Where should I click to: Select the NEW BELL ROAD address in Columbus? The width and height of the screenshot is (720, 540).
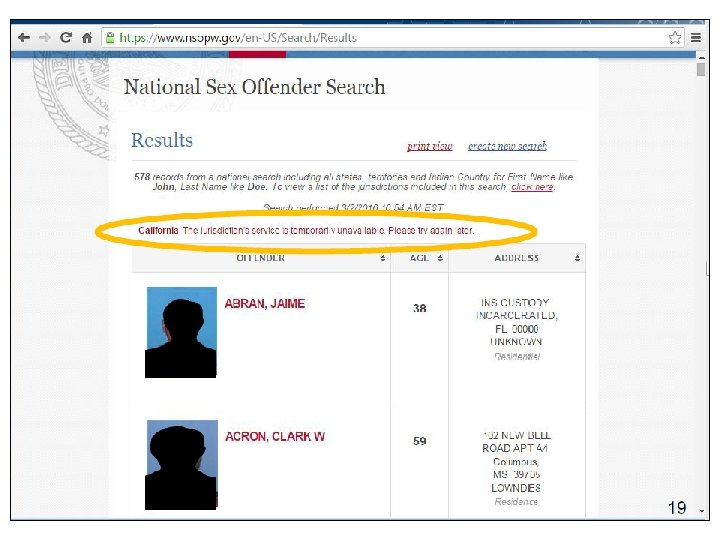point(517,468)
